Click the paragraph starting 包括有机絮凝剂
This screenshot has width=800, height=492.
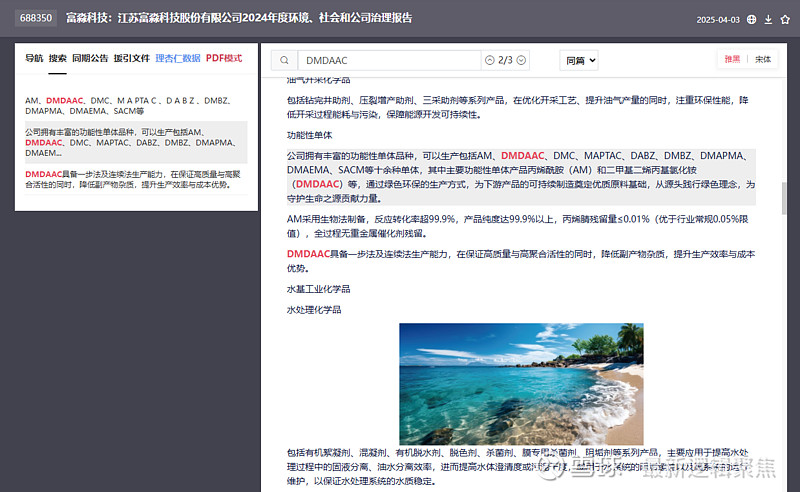point(517,466)
